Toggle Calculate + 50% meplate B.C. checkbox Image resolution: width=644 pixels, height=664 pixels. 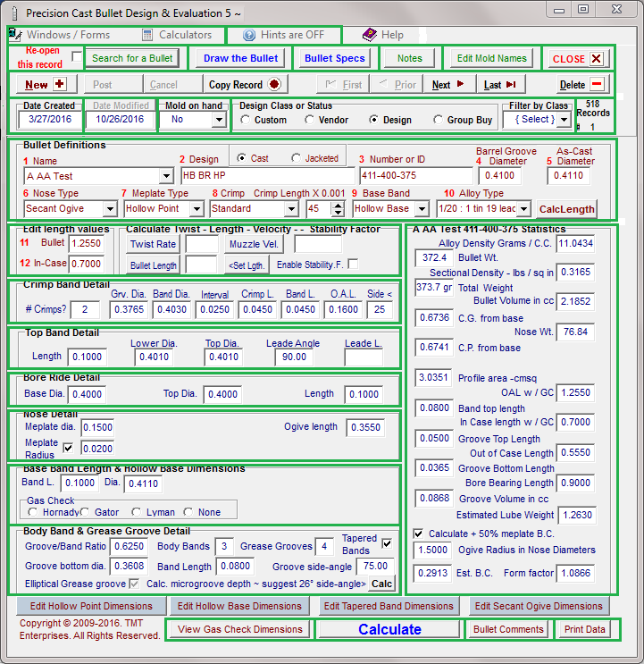[418, 534]
